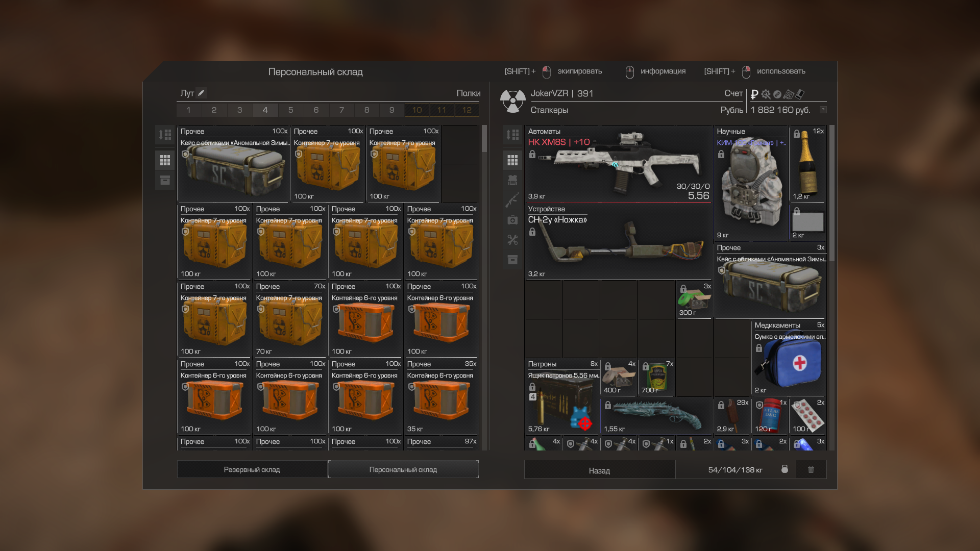Select the card currency icon
This screenshot has width=980, height=551.
tap(800, 94)
